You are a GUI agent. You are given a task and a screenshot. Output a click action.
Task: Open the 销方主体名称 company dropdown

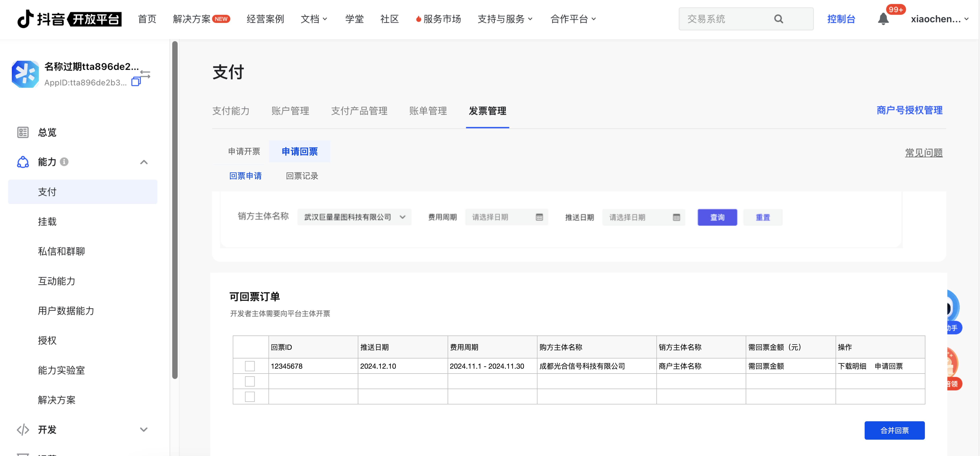tap(354, 217)
